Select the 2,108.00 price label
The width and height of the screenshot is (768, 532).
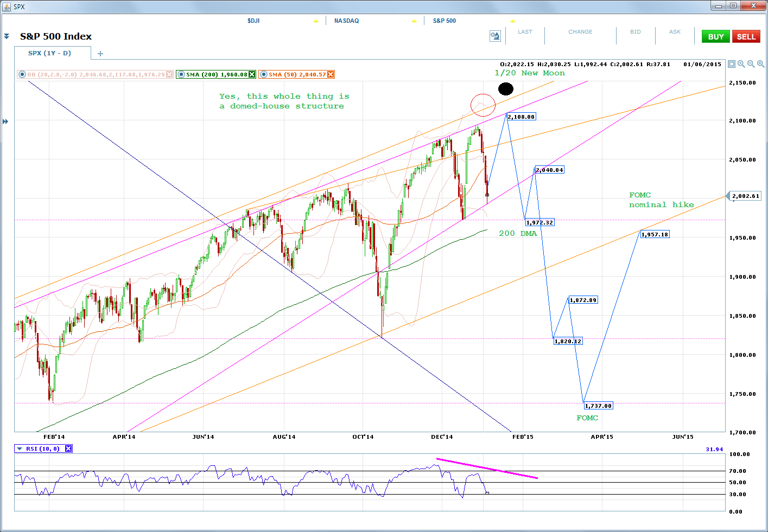click(522, 117)
